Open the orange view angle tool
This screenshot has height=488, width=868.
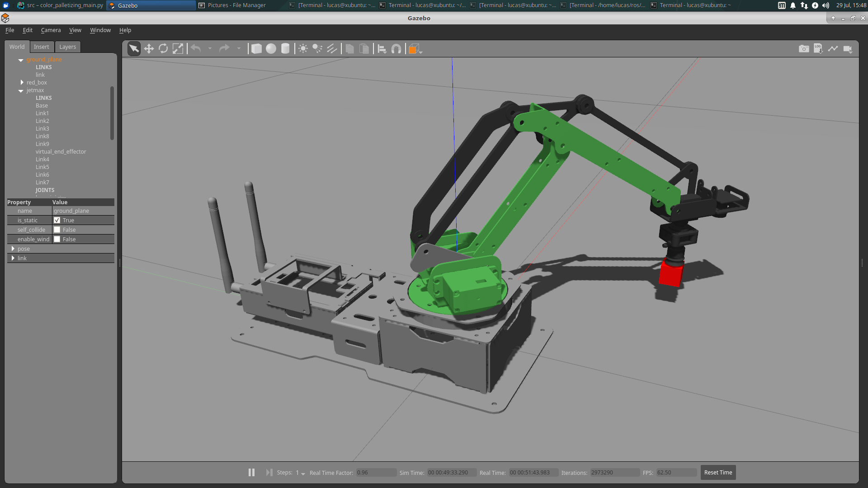pyautogui.click(x=414, y=49)
